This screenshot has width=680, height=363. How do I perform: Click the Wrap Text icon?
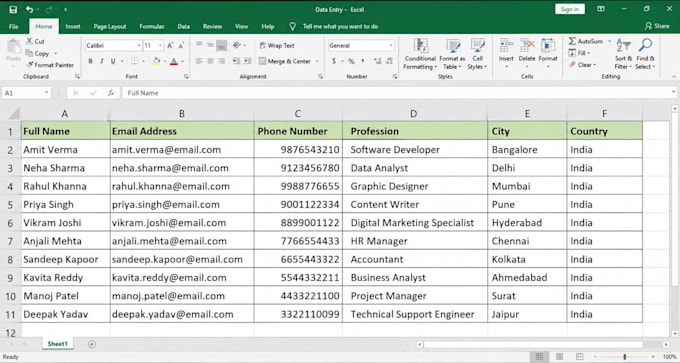pos(263,46)
